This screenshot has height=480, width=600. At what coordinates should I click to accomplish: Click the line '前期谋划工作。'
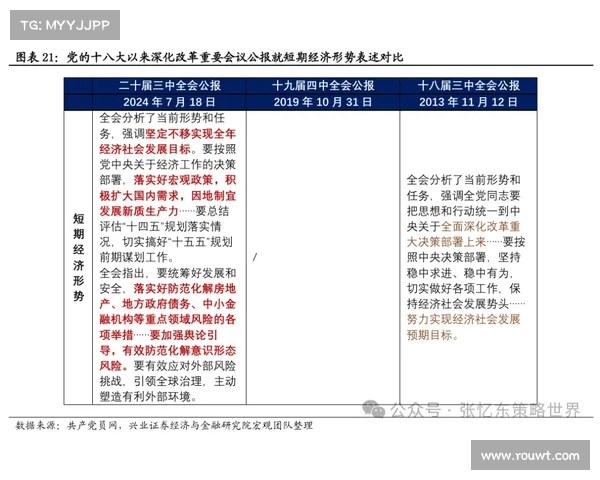click(x=136, y=257)
